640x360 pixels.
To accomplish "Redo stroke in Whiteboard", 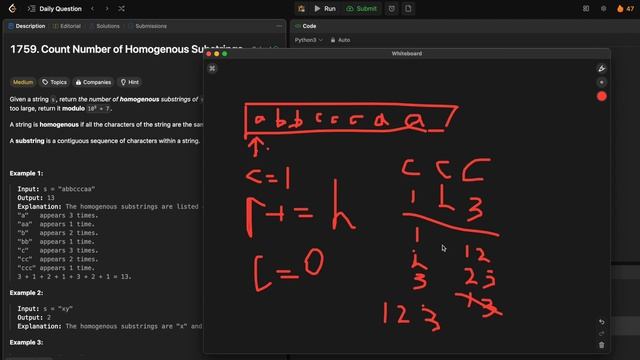I will click(x=602, y=333).
